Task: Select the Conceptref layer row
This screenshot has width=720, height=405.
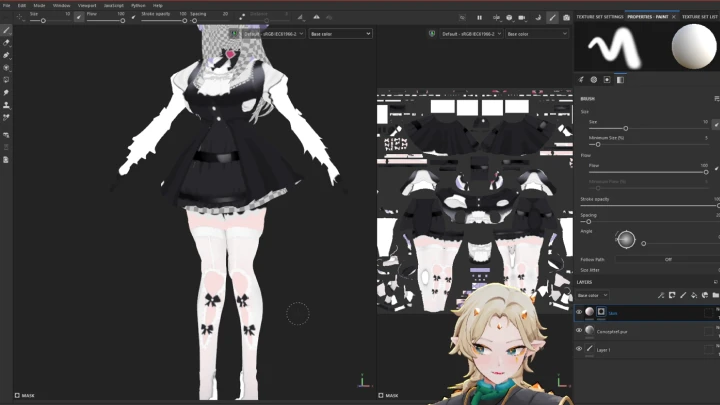Action: click(647, 331)
